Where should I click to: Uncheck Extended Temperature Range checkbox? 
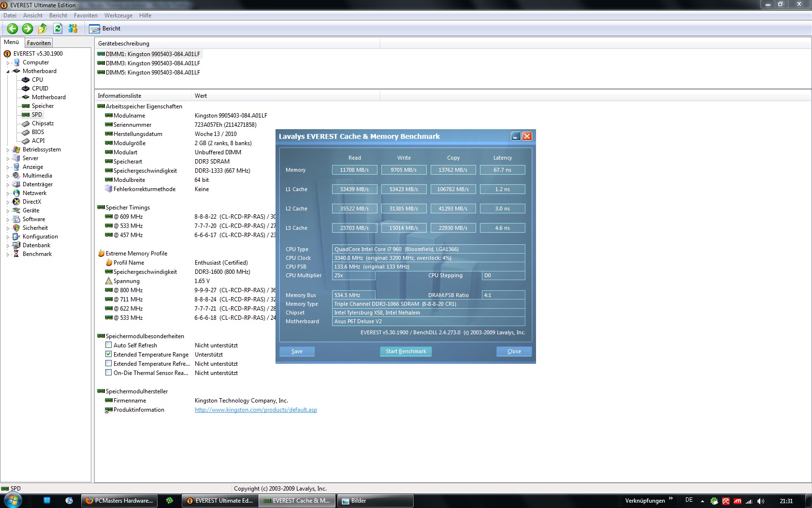pos(109,354)
